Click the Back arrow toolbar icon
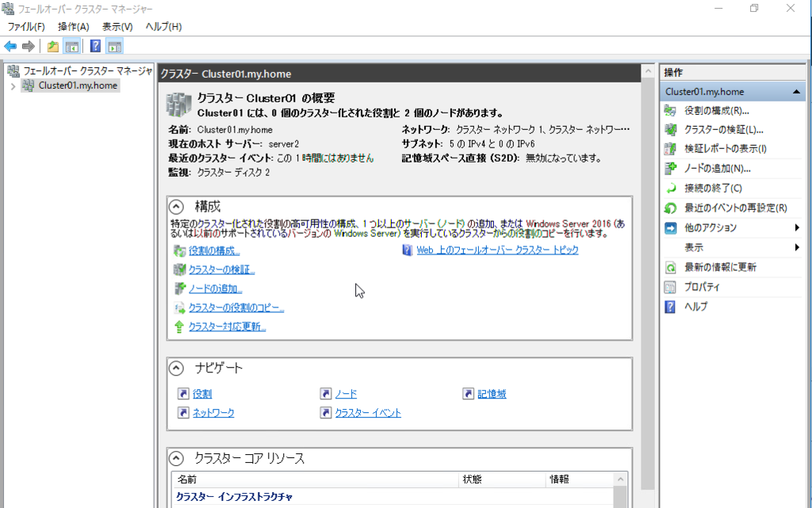 [x=10, y=47]
